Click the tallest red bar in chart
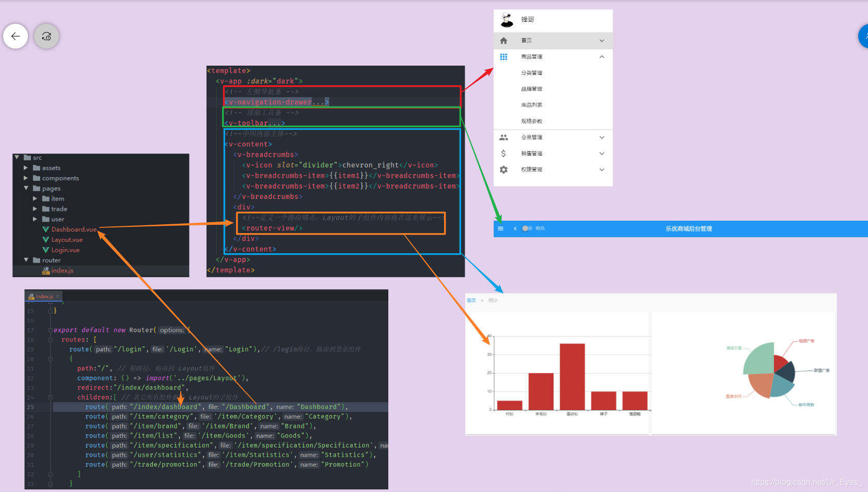Screen dimensions: 868x492 point(572,377)
